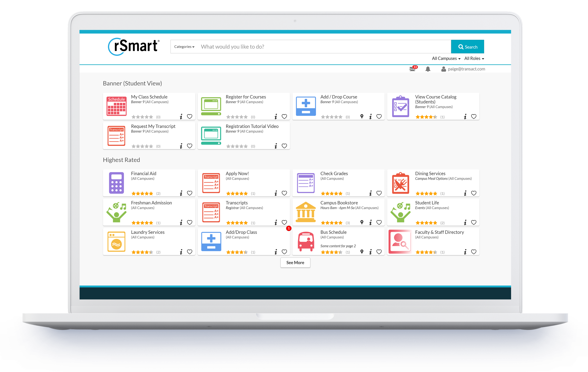Open the My Class Schedule calendar icon
This screenshot has width=588, height=372.
point(116,106)
